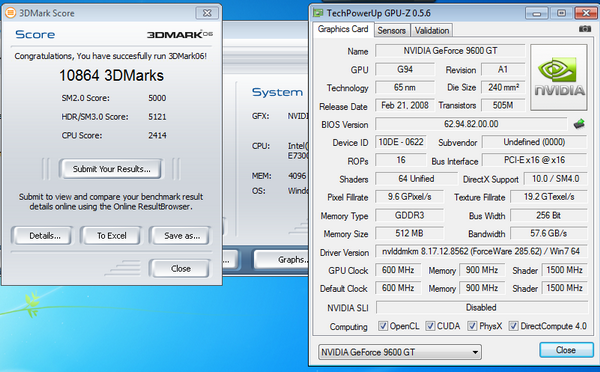Viewport: 600px width, 372px height.
Task: Click the Texture Fillrate value 19.2 GTexel/s
Action: point(549,197)
